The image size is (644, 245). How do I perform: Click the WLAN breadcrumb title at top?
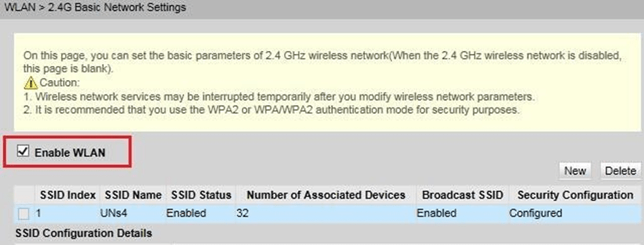pos(95,8)
